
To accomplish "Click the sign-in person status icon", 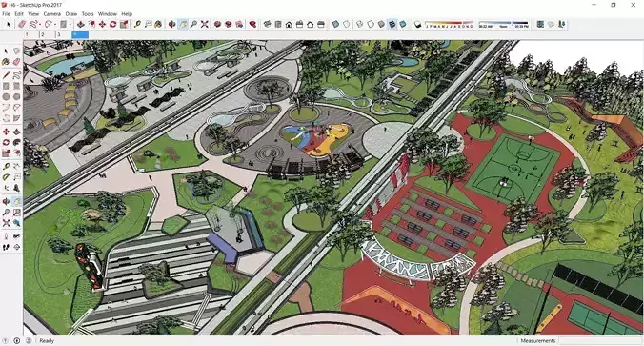I will point(29,340).
